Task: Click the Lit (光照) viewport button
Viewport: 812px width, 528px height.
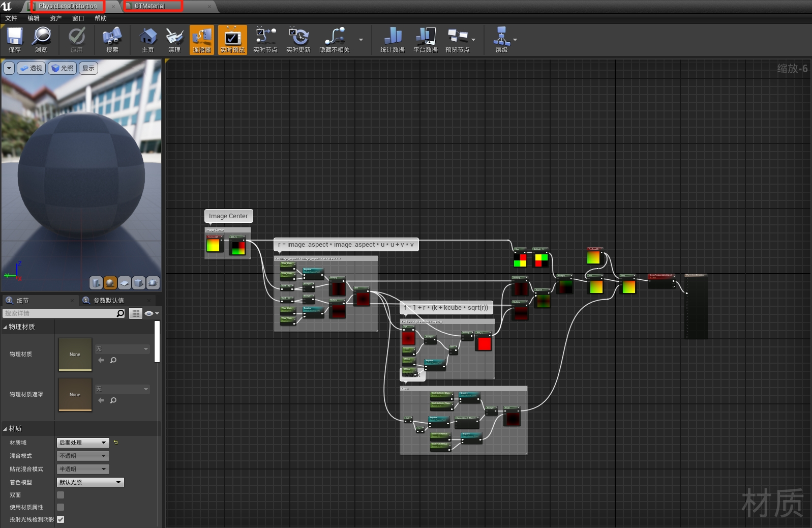Action: click(62, 68)
